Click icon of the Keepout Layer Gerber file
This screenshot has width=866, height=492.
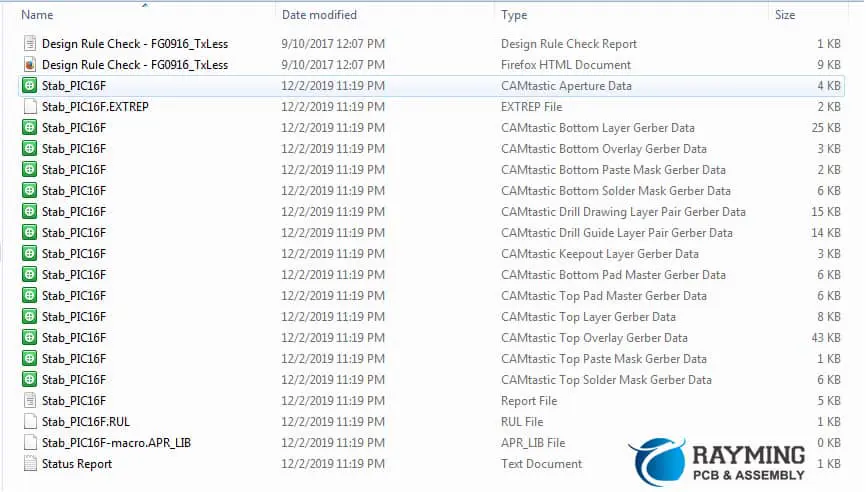30,254
